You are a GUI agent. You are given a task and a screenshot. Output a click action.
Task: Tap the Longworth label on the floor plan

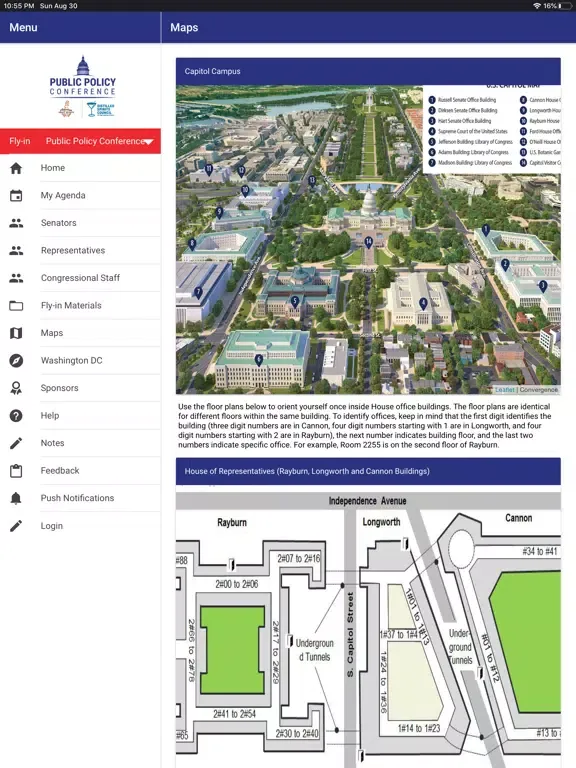381,522
